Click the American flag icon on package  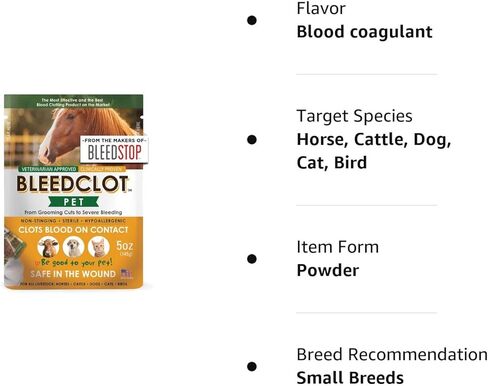pos(126,273)
